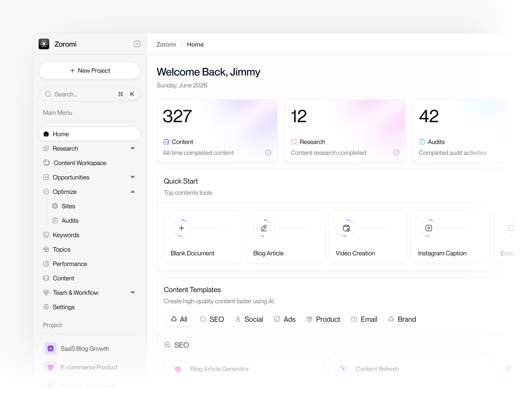Select the Blank Document quick start tool

203,237
